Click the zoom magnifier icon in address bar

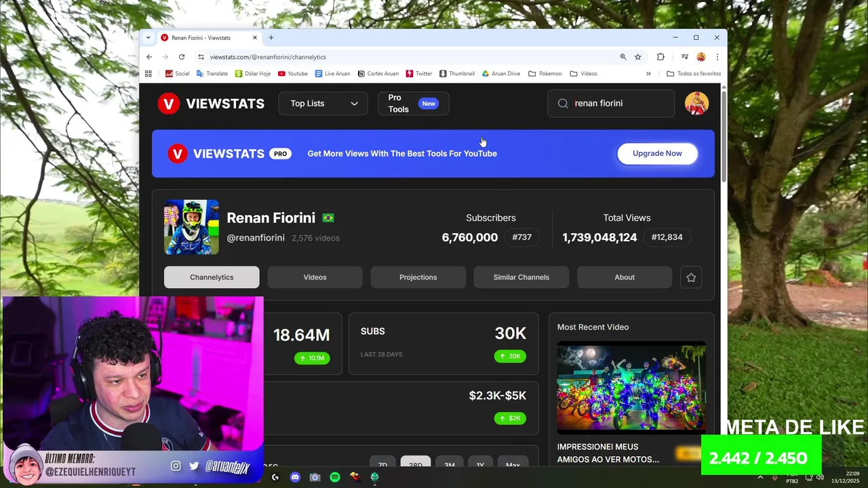tap(623, 57)
